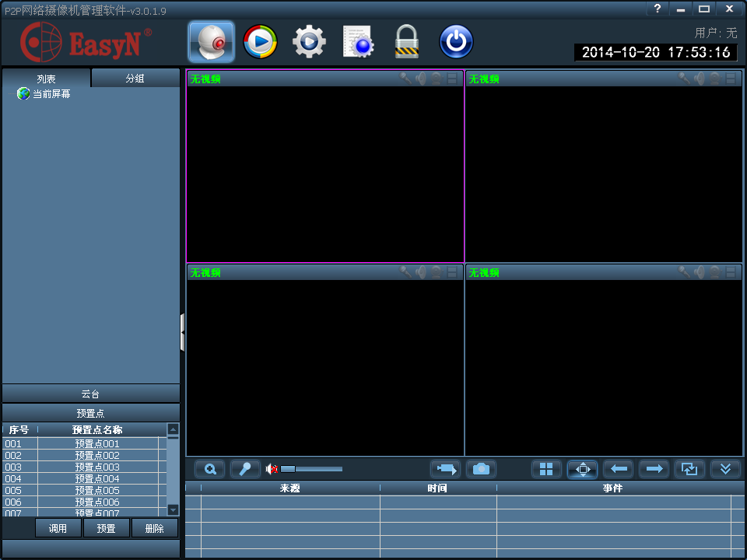Switch to the 列表 tab

coord(47,79)
